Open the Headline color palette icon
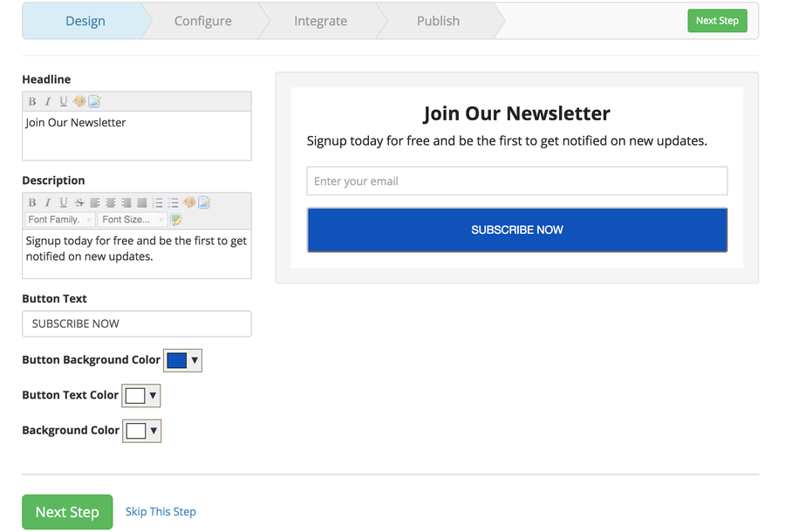Viewport: 785px width, 532px height. tap(79, 101)
